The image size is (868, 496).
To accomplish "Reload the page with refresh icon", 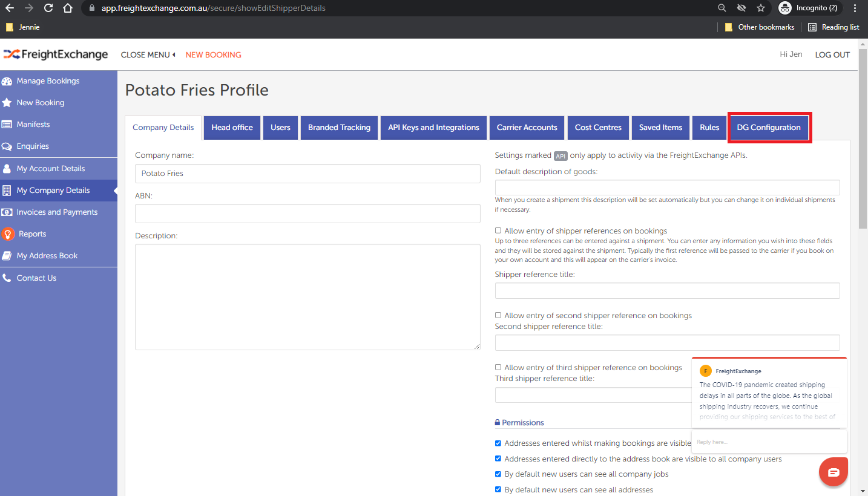I will click(48, 8).
